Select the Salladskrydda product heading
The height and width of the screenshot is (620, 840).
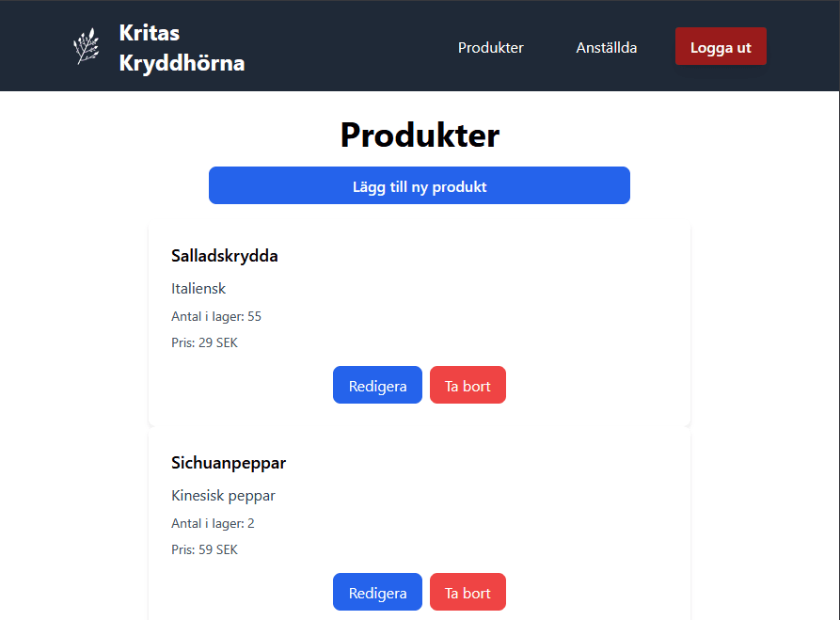[224, 255]
